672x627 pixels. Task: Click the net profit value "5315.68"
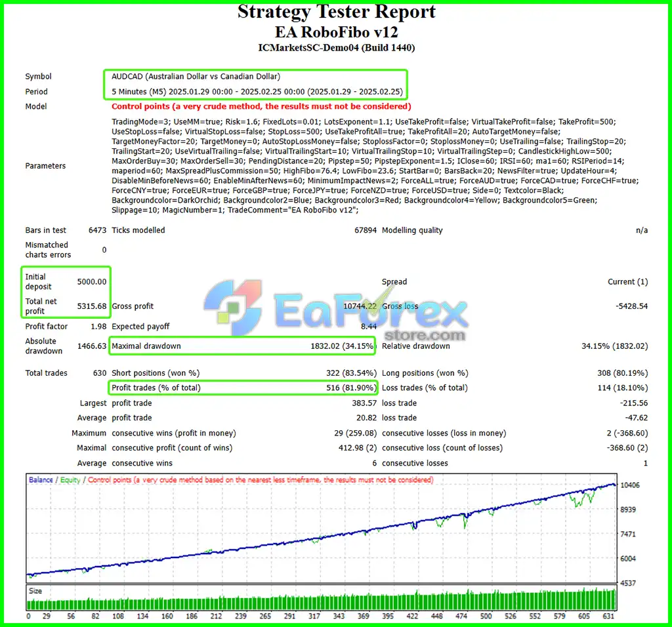tap(92, 306)
